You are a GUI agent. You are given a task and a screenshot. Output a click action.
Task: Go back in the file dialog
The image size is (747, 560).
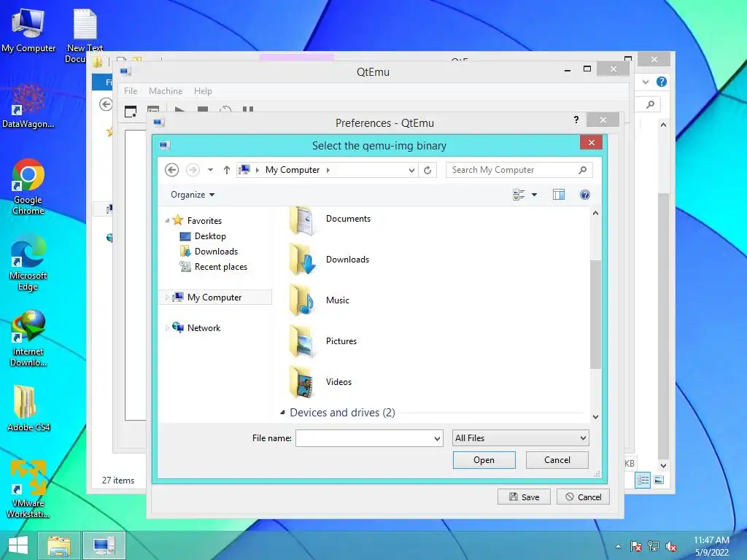[172, 170]
